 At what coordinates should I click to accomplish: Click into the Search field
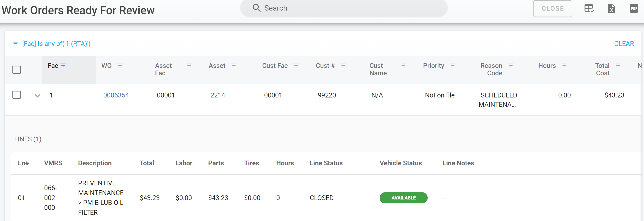[350, 8]
